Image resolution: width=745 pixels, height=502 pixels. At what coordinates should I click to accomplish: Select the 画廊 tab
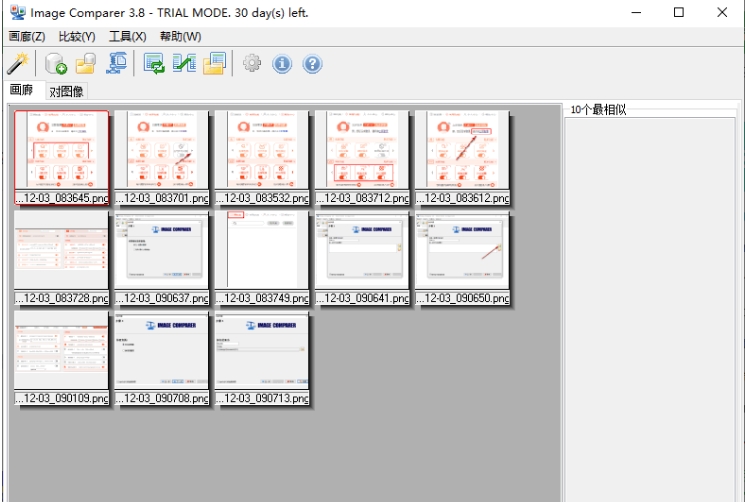coord(22,90)
